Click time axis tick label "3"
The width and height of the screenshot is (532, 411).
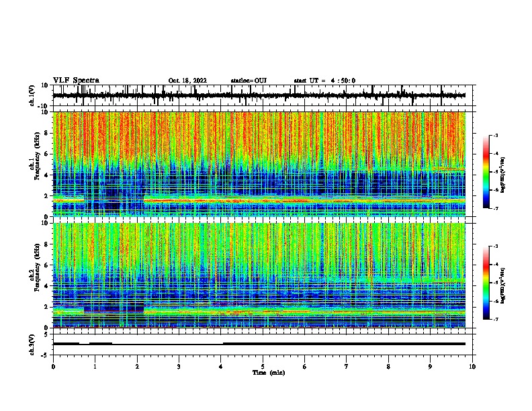[179, 367]
